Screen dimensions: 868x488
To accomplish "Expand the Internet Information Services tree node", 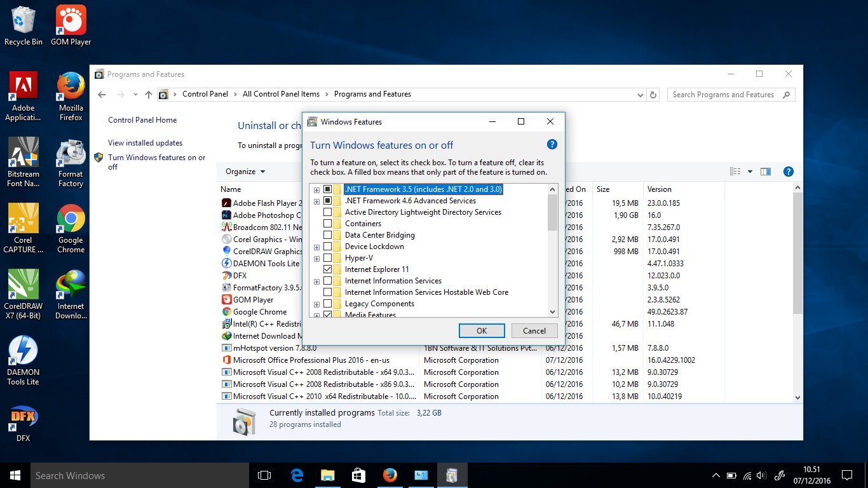I will click(317, 281).
